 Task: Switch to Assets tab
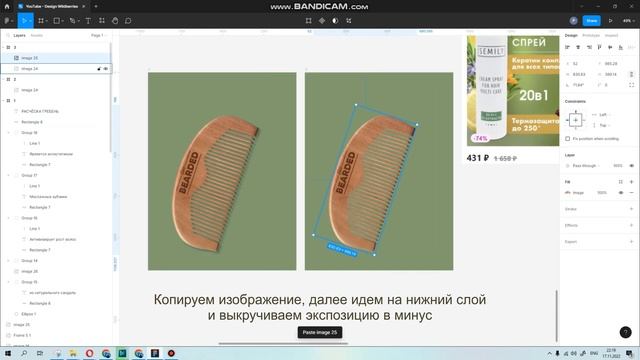[36, 36]
